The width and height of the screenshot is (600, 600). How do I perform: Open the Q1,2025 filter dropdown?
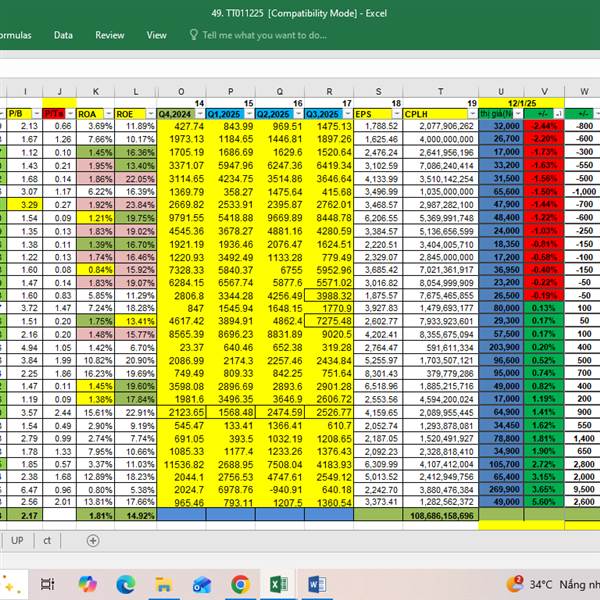tap(249, 114)
